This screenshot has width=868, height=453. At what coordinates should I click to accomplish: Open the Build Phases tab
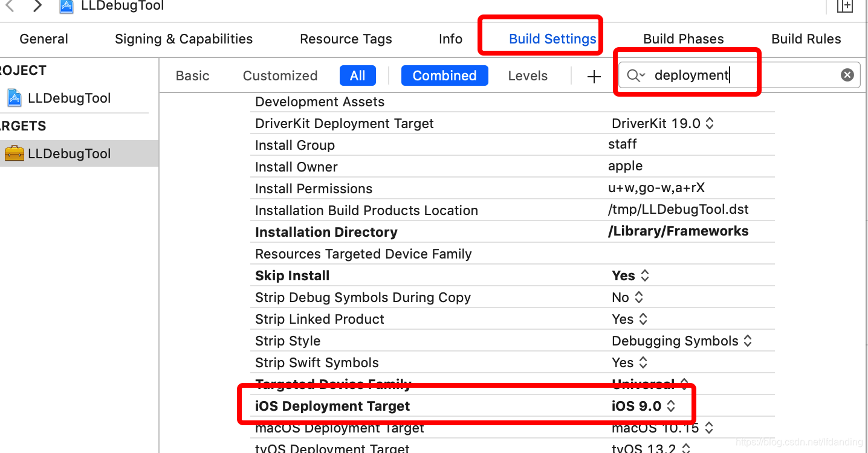coord(683,39)
